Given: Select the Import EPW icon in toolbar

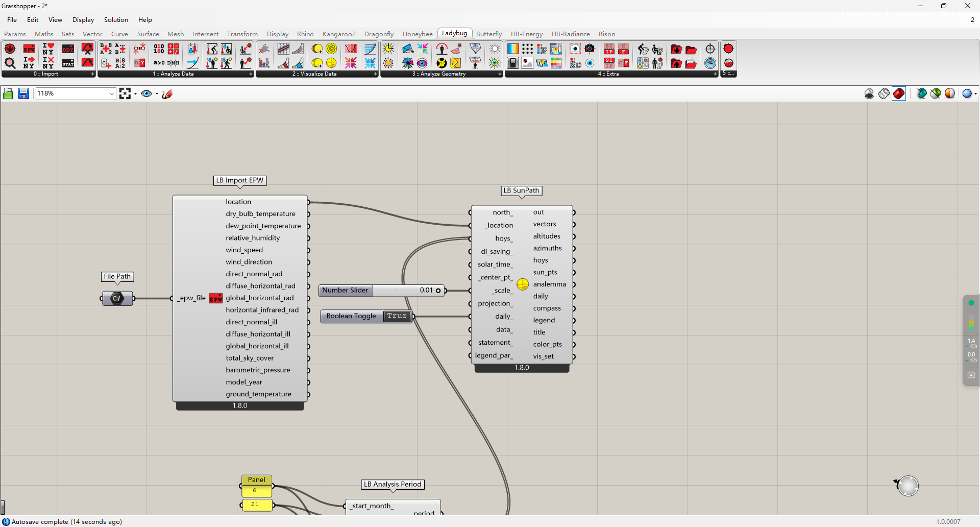Looking at the screenshot, I should 29,49.
